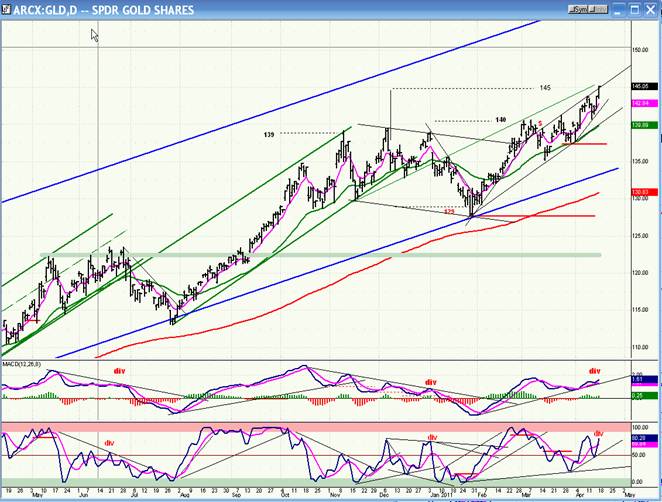Select the 139 price level annotation
Viewport: 662px width, 502px height.
(x=269, y=135)
